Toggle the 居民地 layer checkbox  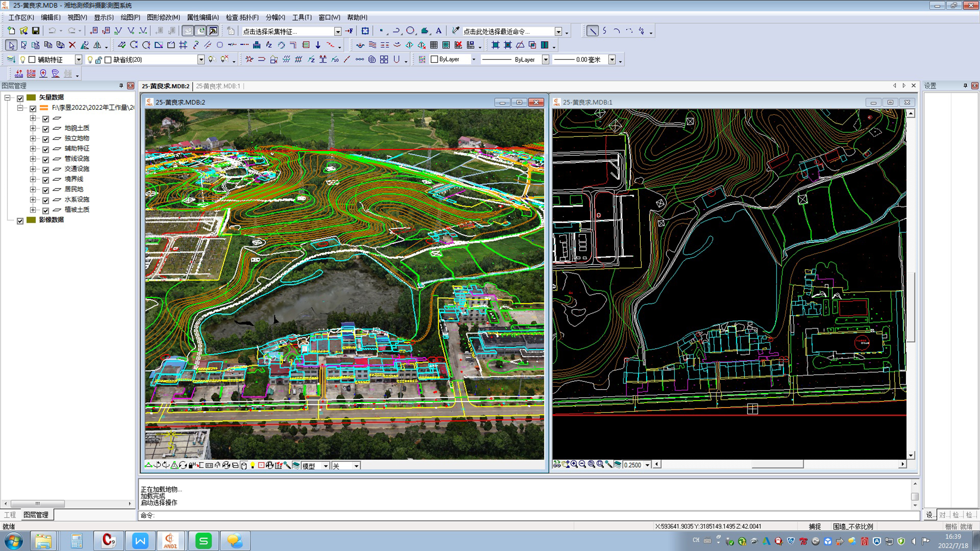46,190
